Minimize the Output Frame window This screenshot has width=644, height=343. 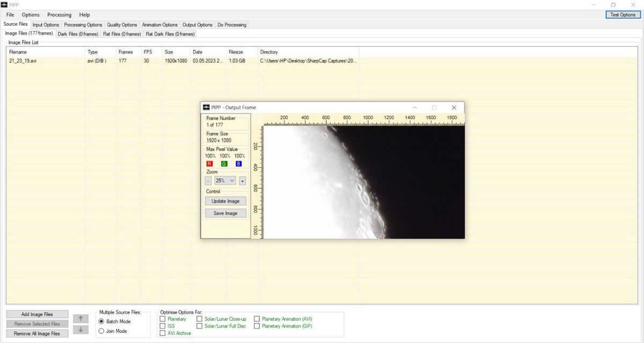click(x=414, y=107)
